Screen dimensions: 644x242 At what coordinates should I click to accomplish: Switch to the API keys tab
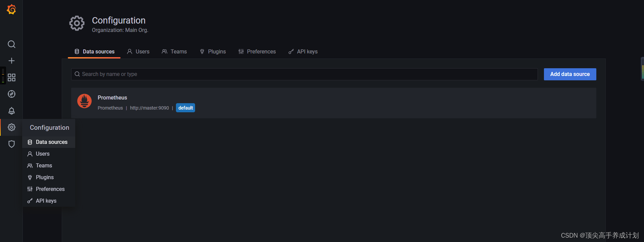303,51
